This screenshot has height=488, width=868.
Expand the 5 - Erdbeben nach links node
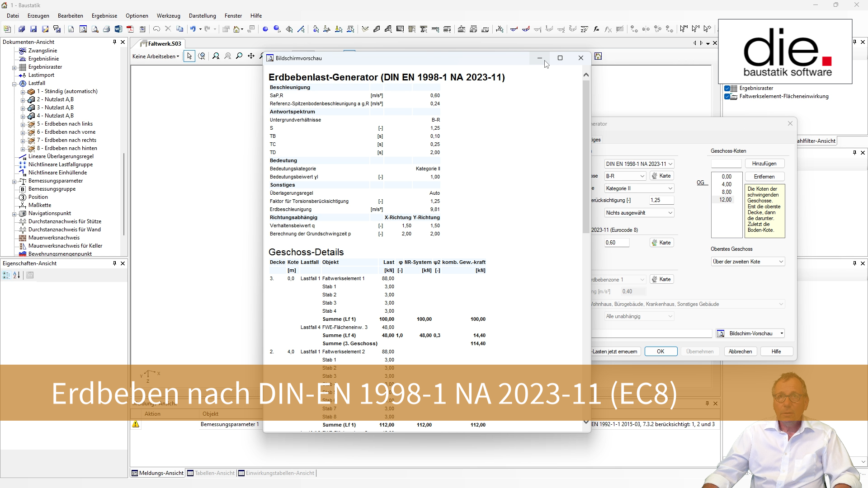23,124
